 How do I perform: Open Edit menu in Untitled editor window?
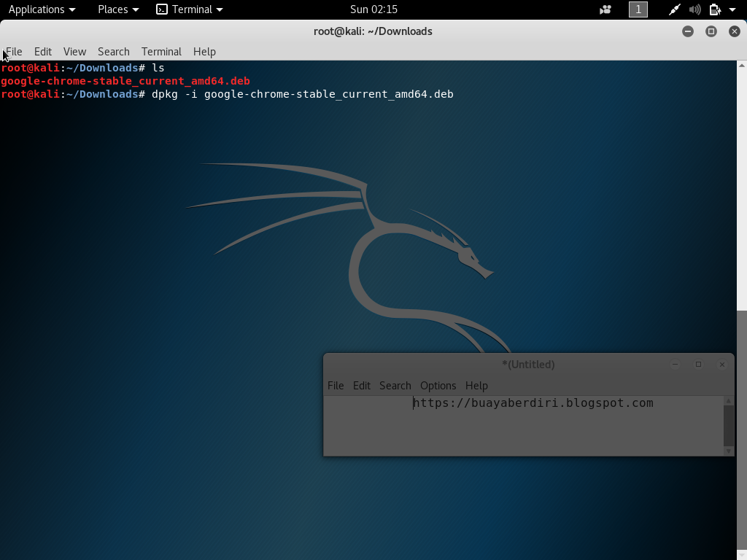(362, 386)
